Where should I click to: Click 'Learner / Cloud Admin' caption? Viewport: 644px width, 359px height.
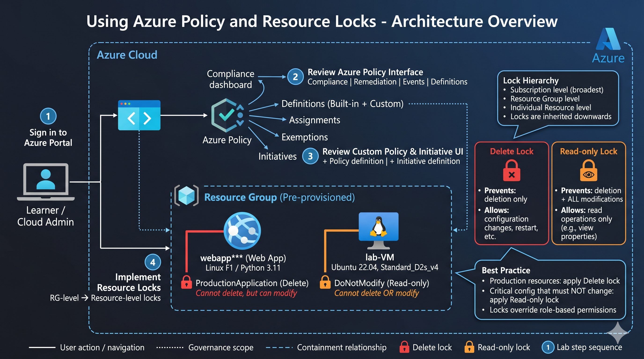45,216
